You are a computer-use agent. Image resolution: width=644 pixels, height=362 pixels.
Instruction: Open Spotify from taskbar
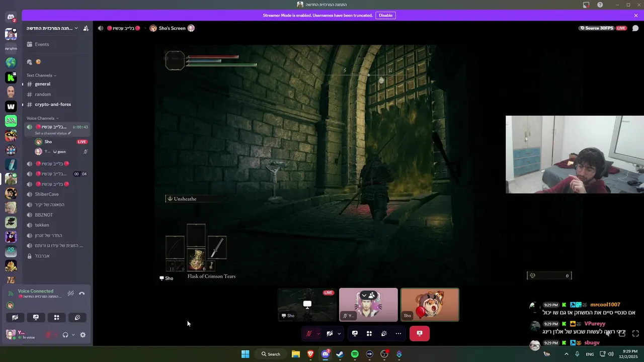click(355, 354)
